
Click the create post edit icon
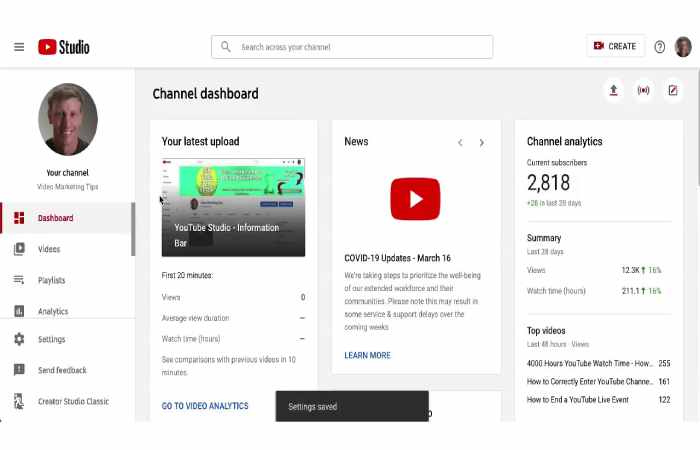(673, 90)
